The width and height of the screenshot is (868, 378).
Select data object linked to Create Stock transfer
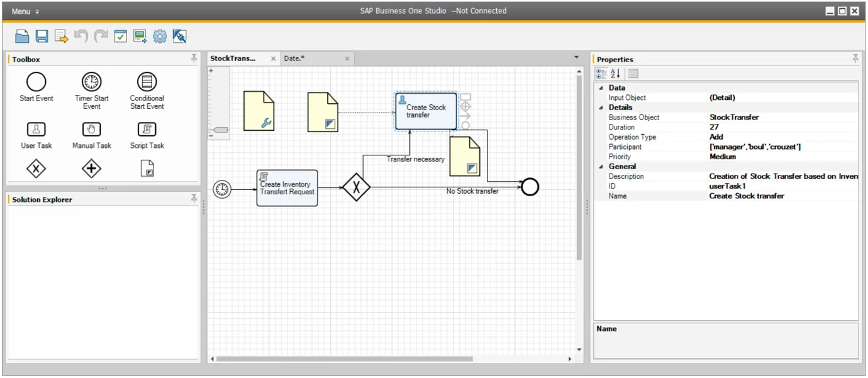(323, 112)
